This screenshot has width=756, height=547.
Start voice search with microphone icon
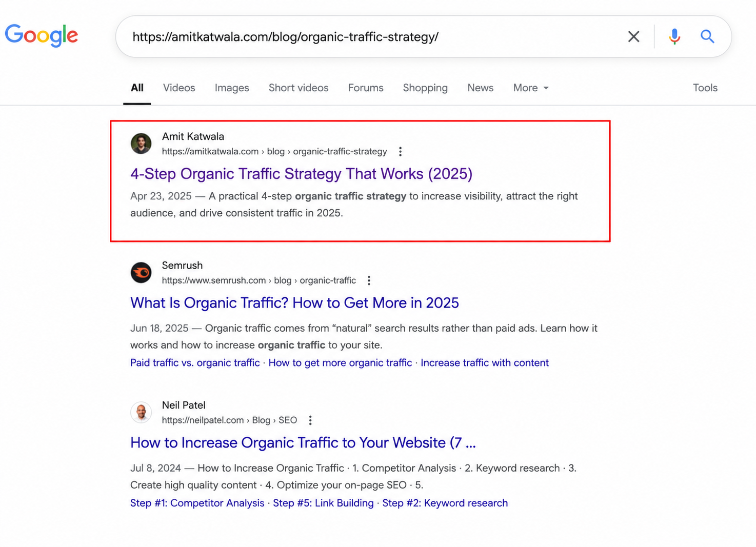[x=674, y=36]
